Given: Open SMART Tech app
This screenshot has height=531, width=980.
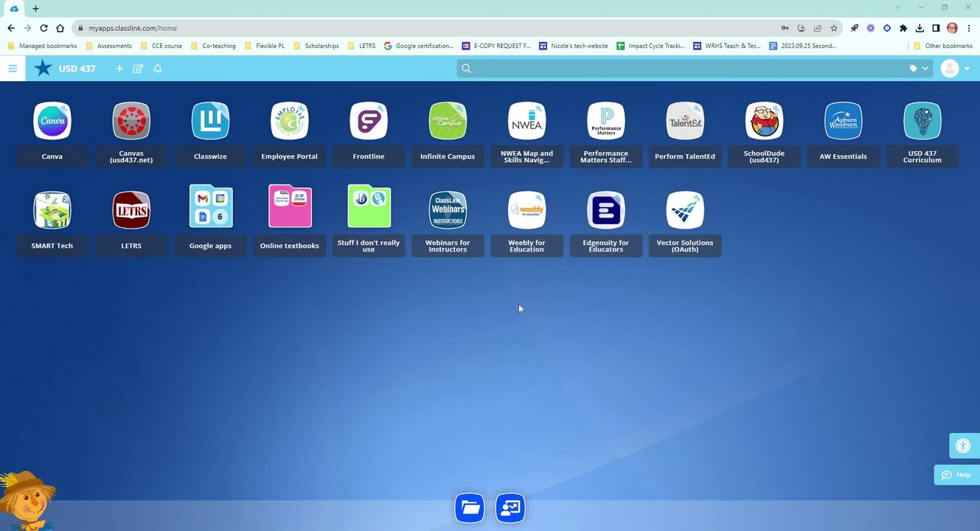Looking at the screenshot, I should click(x=52, y=210).
